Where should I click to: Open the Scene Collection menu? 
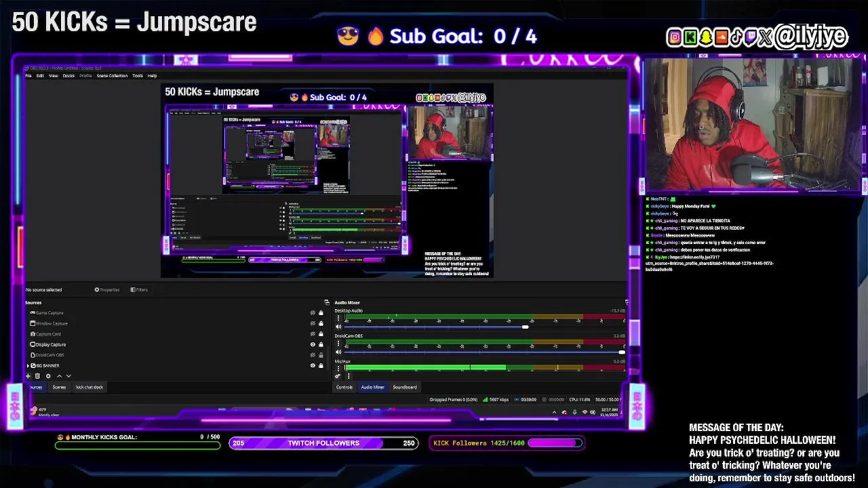coord(112,75)
